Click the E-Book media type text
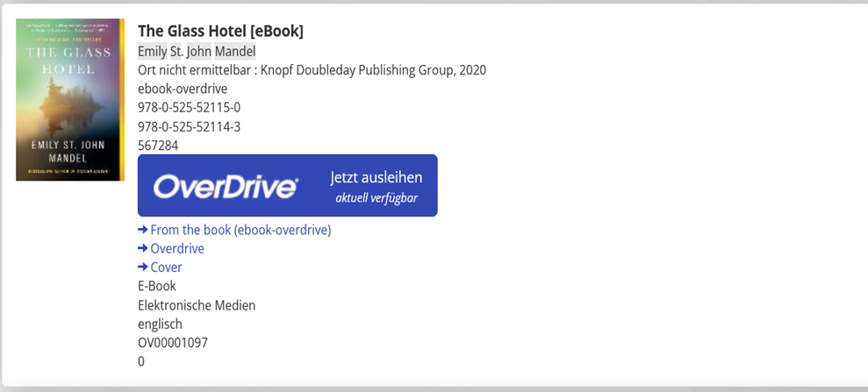Viewport: 868px width, 392px height. [x=156, y=287]
